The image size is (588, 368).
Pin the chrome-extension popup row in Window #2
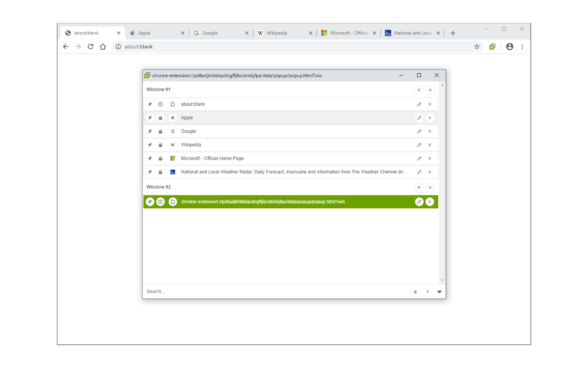click(x=150, y=202)
